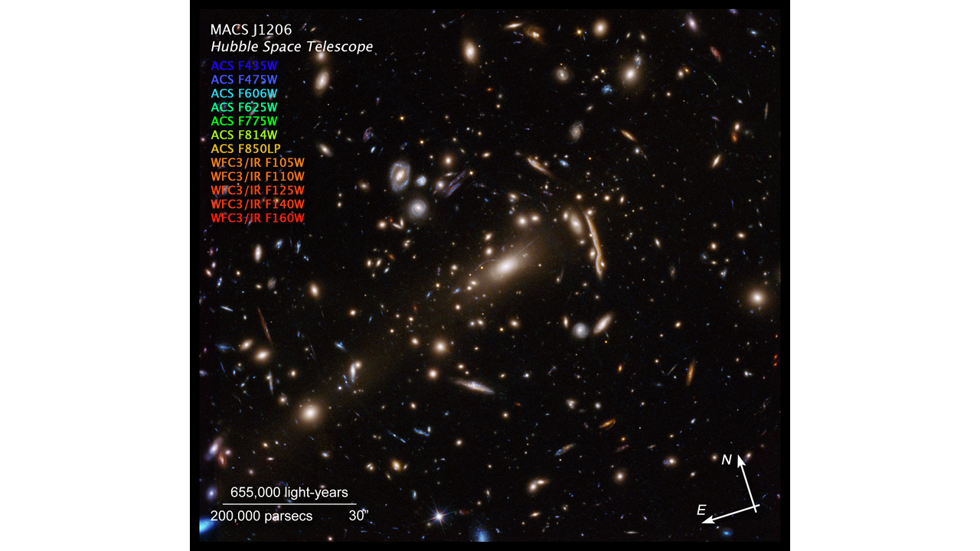This screenshot has height=551, width=980.
Task: Pick the cyan ACS F606W label
Action: click(243, 93)
